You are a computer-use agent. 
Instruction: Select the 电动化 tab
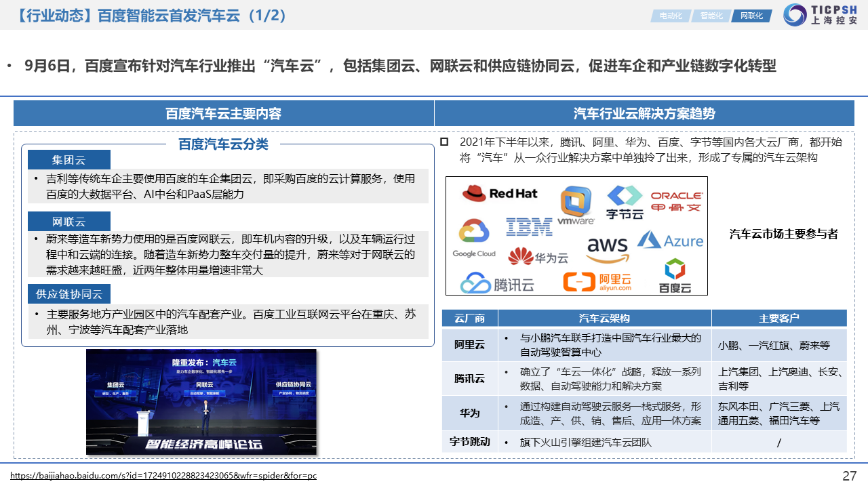point(670,16)
